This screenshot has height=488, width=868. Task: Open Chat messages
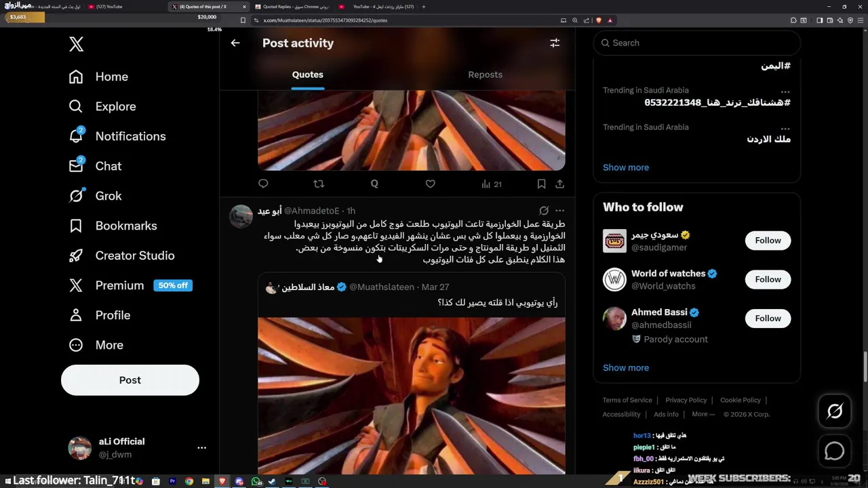click(95, 166)
